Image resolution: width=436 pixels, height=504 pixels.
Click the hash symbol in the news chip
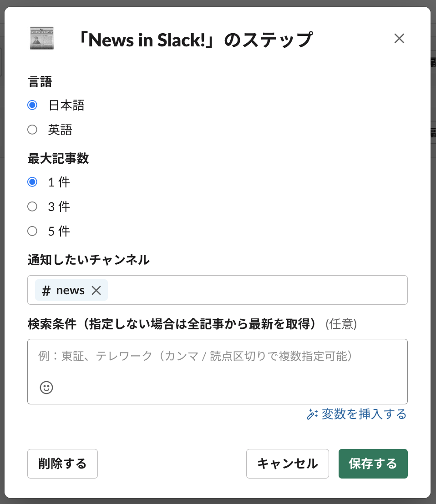tap(46, 291)
